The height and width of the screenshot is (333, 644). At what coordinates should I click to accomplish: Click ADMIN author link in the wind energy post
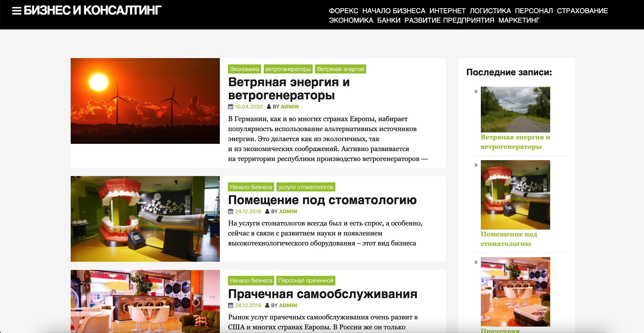pyautogui.click(x=290, y=107)
